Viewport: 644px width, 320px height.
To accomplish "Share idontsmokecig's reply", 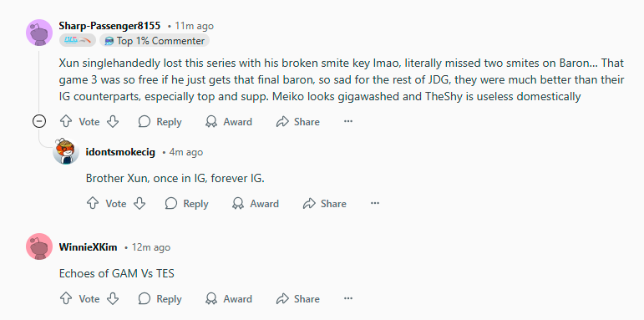I will click(x=324, y=203).
